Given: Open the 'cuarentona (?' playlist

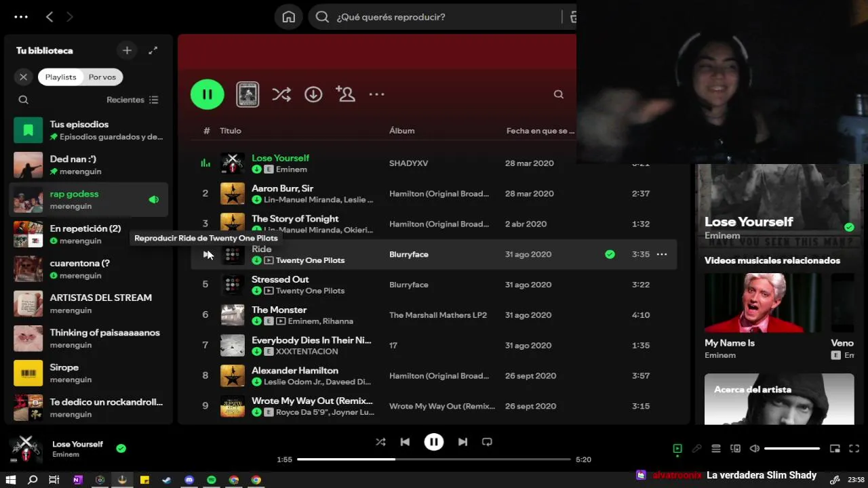Looking at the screenshot, I should 88,268.
